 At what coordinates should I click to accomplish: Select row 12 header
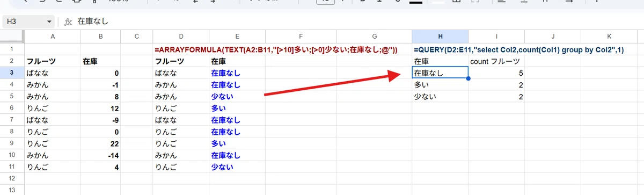tap(12, 178)
